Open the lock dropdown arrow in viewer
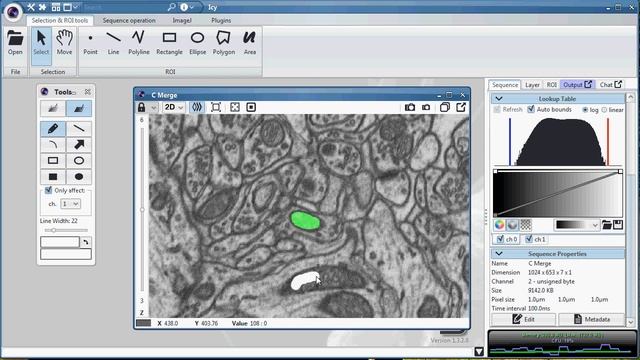The image size is (640, 360). click(153, 108)
